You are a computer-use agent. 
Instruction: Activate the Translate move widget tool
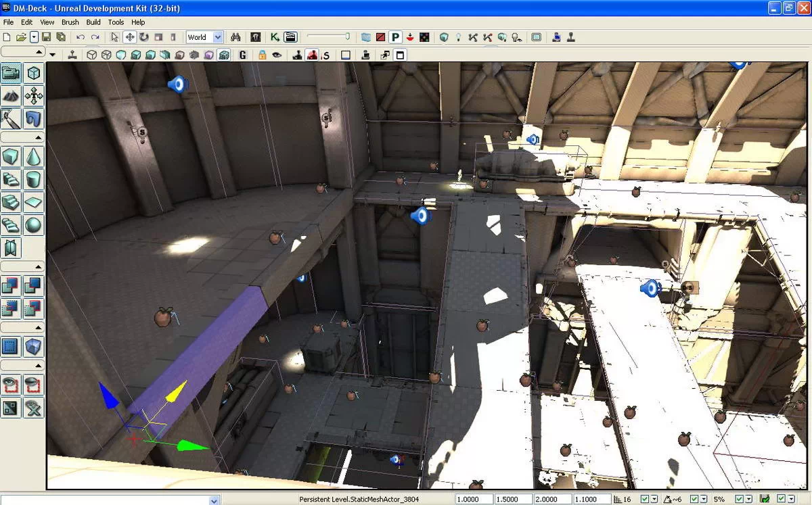129,37
